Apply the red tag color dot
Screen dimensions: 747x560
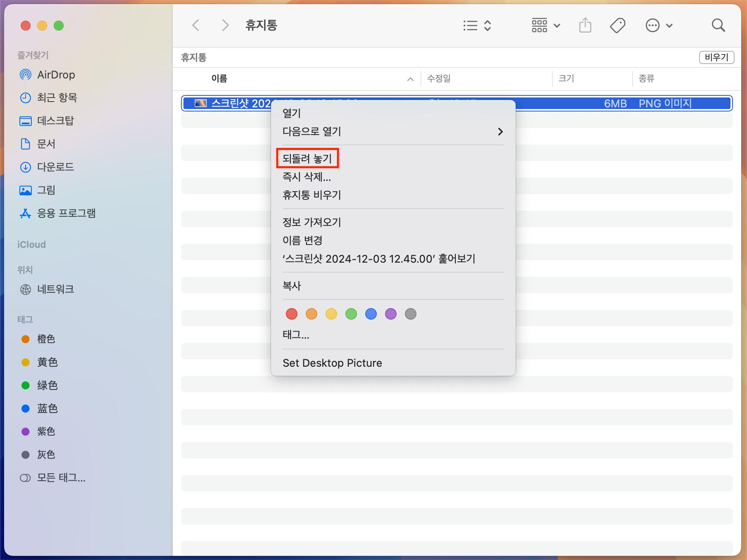292,314
